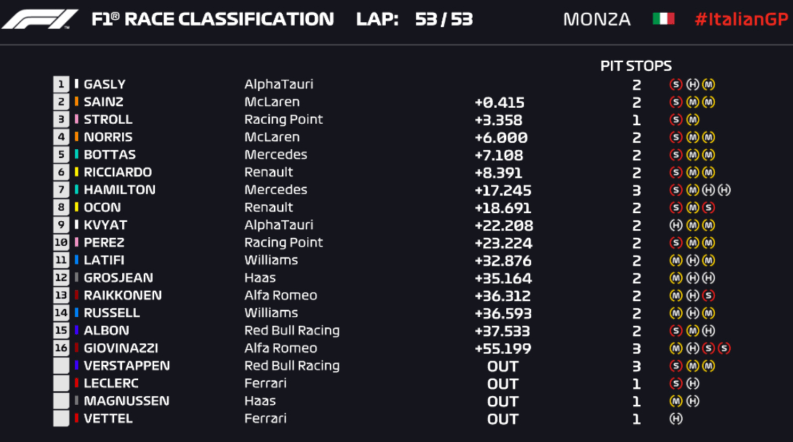Click the MONZA label
This screenshot has width=793, height=442.
point(596,19)
